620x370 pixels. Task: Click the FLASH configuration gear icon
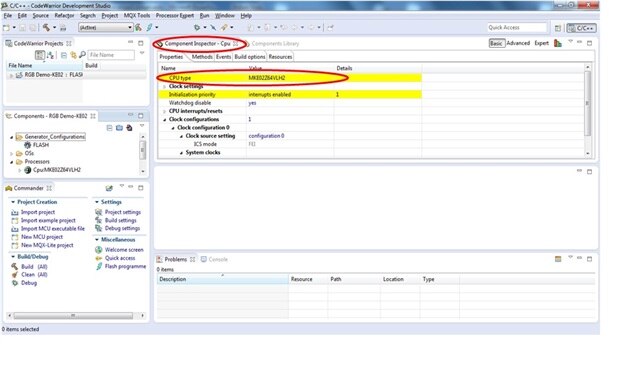(x=27, y=145)
